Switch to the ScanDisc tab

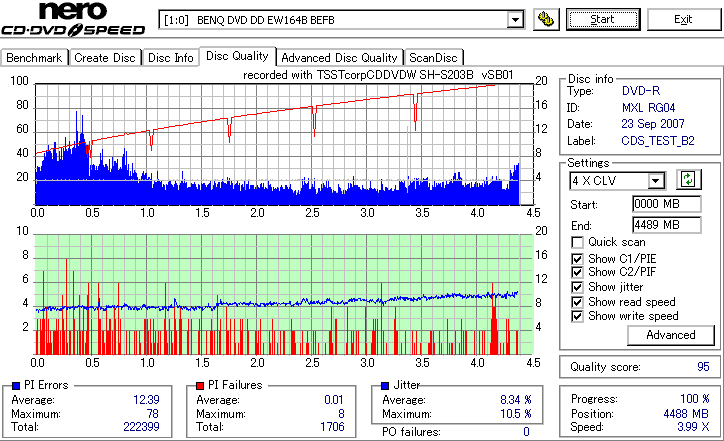tap(433, 58)
